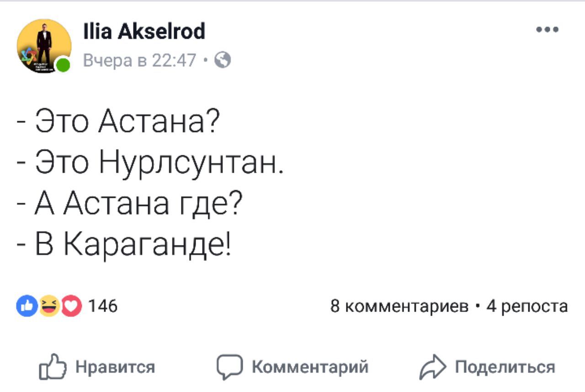Click Ilia Akselrod's profile picture

[43, 46]
